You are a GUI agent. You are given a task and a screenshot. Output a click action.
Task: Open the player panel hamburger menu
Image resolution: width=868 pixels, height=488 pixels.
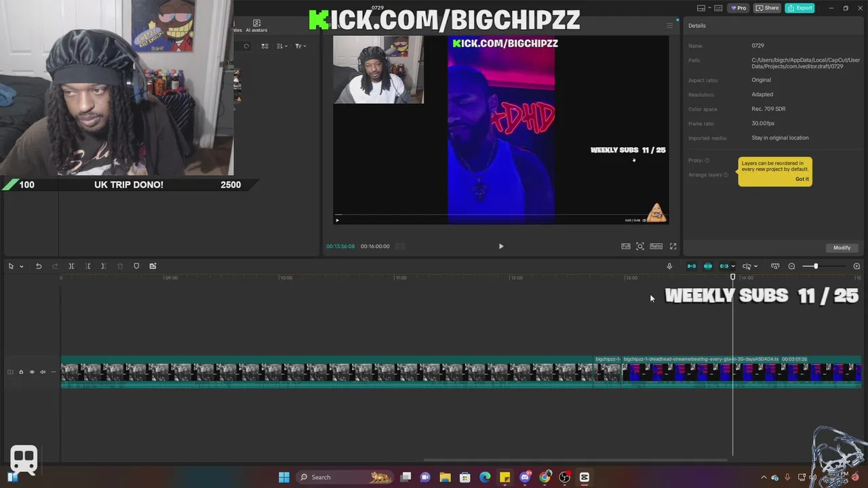click(x=669, y=26)
